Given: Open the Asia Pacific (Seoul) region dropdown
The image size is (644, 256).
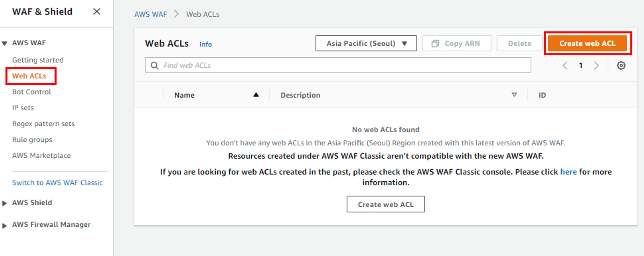Looking at the screenshot, I should pyautogui.click(x=366, y=43).
